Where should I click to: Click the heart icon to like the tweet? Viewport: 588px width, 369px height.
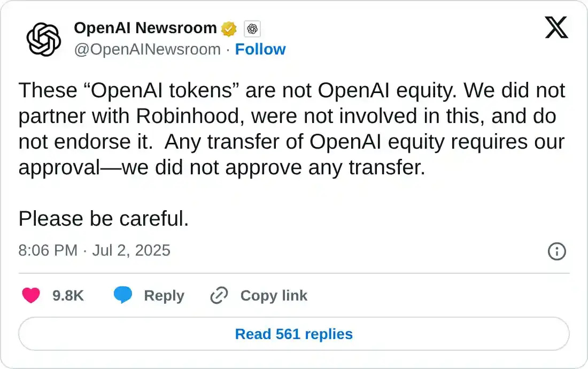pyautogui.click(x=31, y=295)
